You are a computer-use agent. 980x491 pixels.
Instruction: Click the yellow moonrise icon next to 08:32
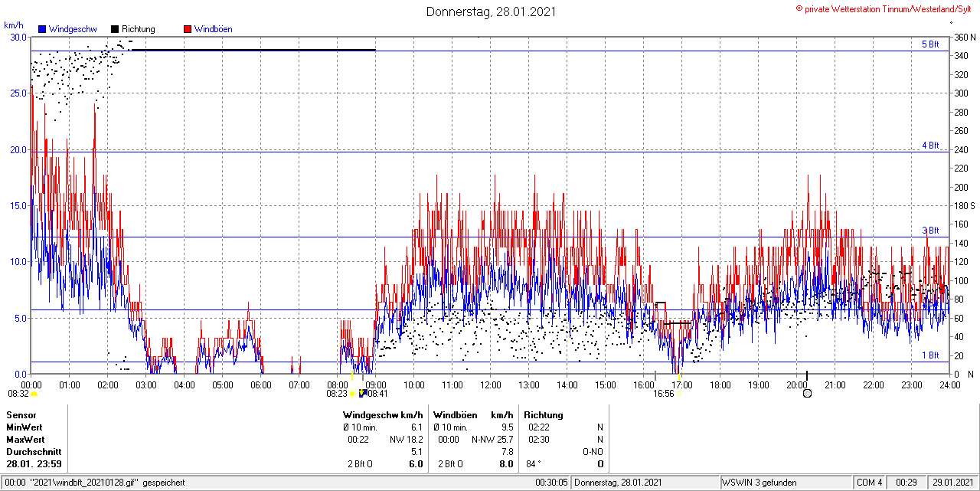[34, 394]
